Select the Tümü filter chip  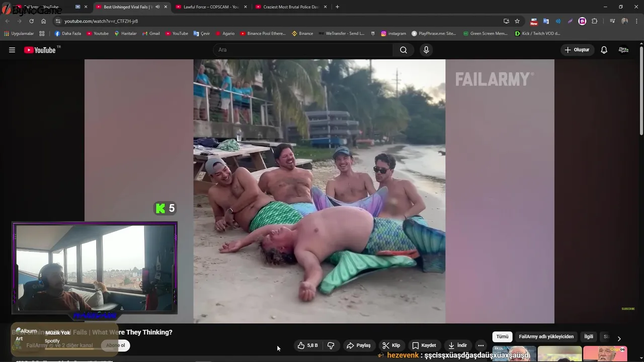(x=502, y=337)
